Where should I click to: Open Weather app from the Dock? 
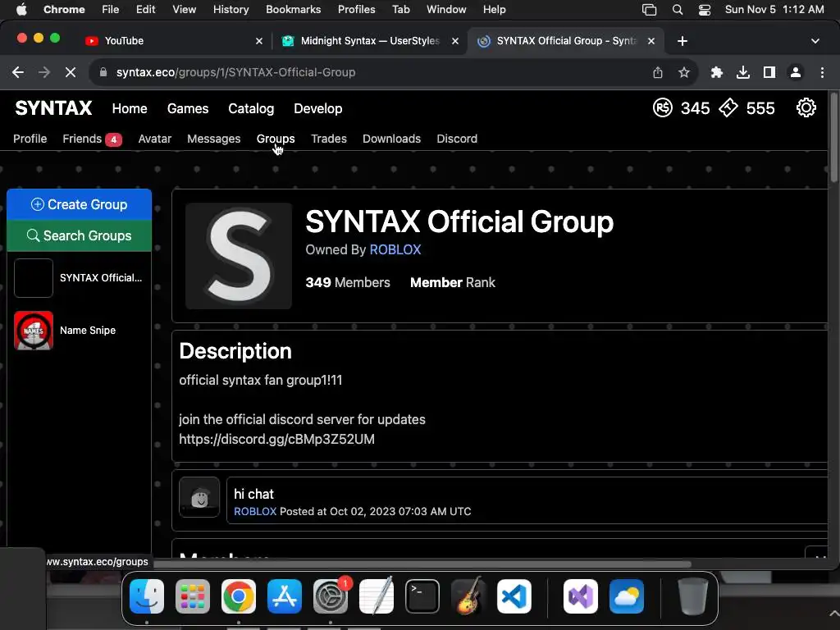coord(626,596)
